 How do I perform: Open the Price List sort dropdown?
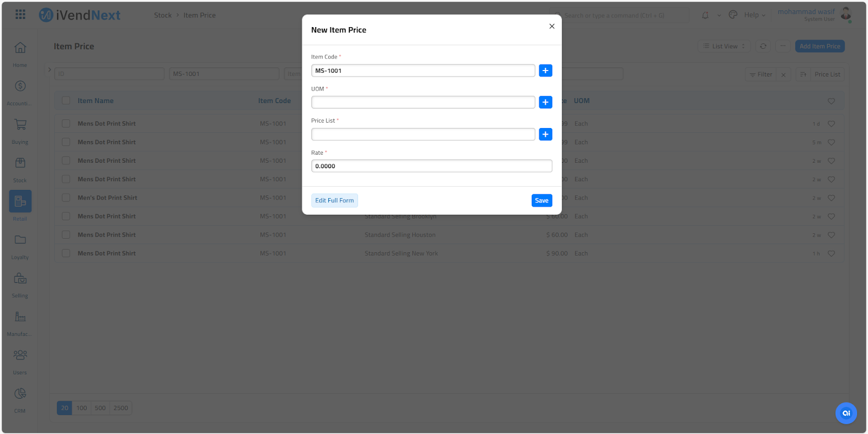827,74
